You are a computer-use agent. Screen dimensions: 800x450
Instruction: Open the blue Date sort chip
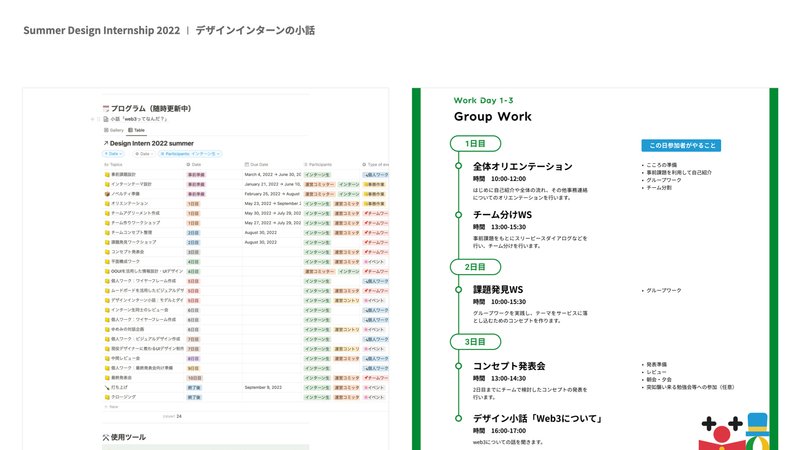point(113,154)
